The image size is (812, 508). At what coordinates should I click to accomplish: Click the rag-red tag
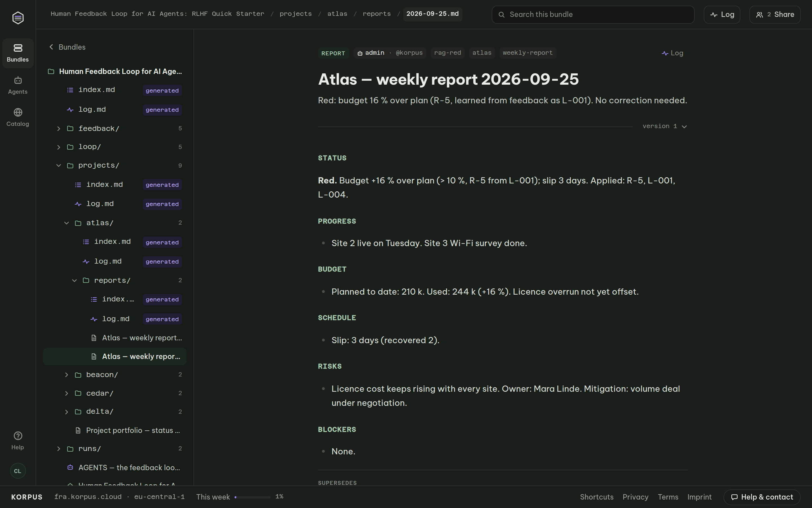448,53
